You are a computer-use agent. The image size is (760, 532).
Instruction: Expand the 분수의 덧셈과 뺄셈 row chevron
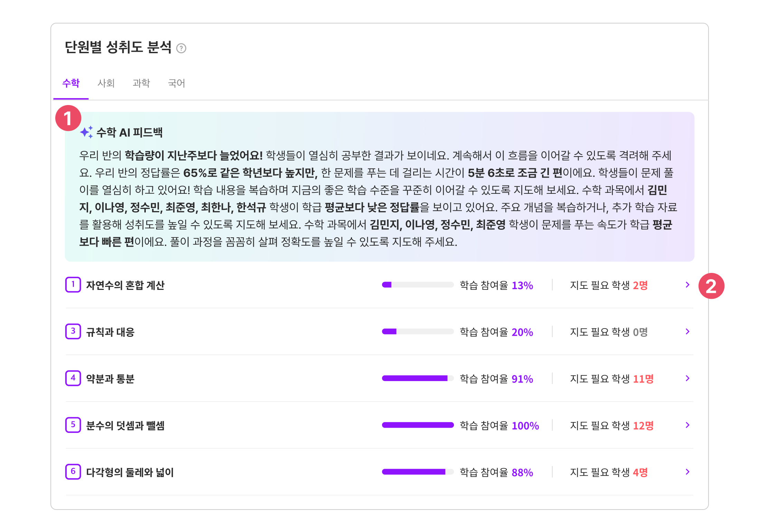[687, 425]
